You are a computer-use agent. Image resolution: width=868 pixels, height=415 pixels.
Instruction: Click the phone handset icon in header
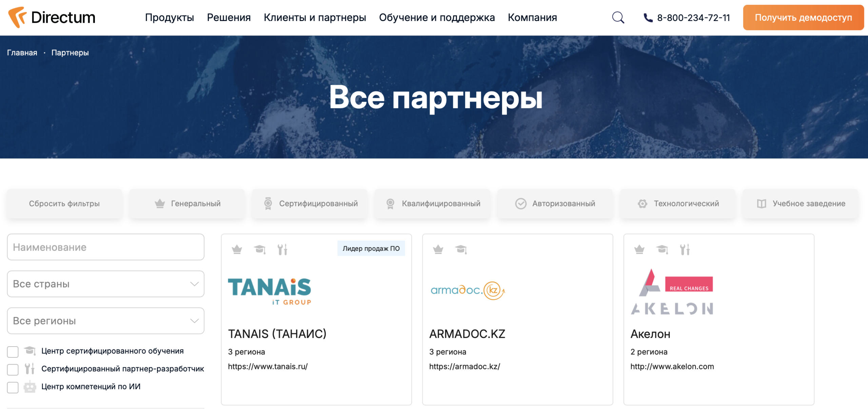648,18
